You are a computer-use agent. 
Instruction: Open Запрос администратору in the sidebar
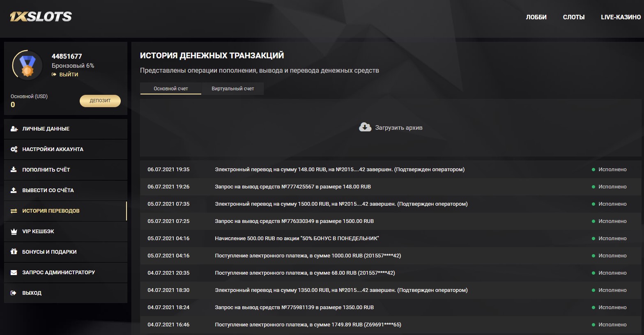coord(66,272)
